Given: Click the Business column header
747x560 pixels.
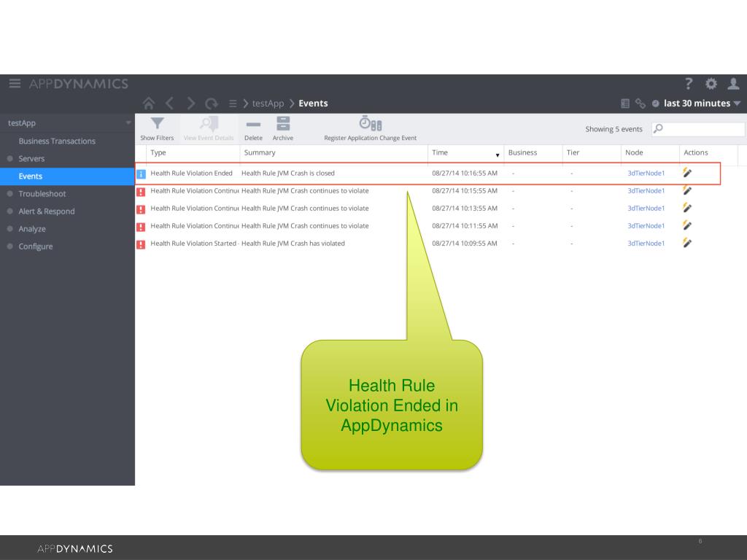Looking at the screenshot, I should 522,153.
